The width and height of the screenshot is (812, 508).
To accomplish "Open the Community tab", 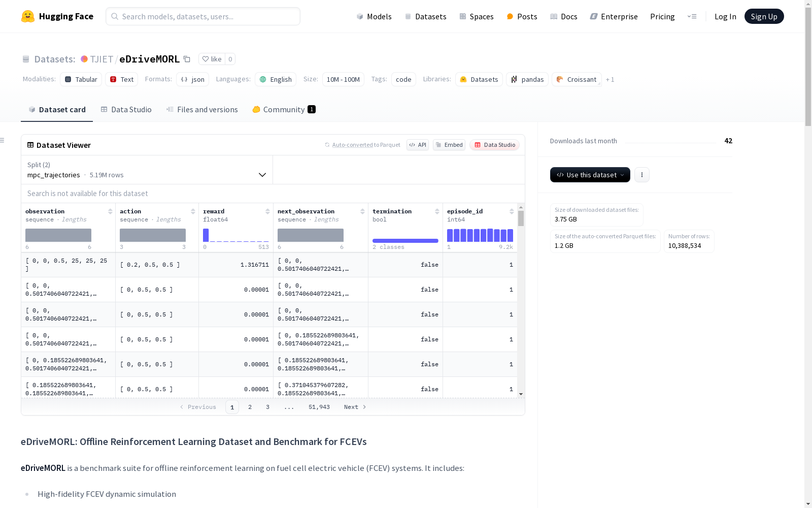I will 284,110.
